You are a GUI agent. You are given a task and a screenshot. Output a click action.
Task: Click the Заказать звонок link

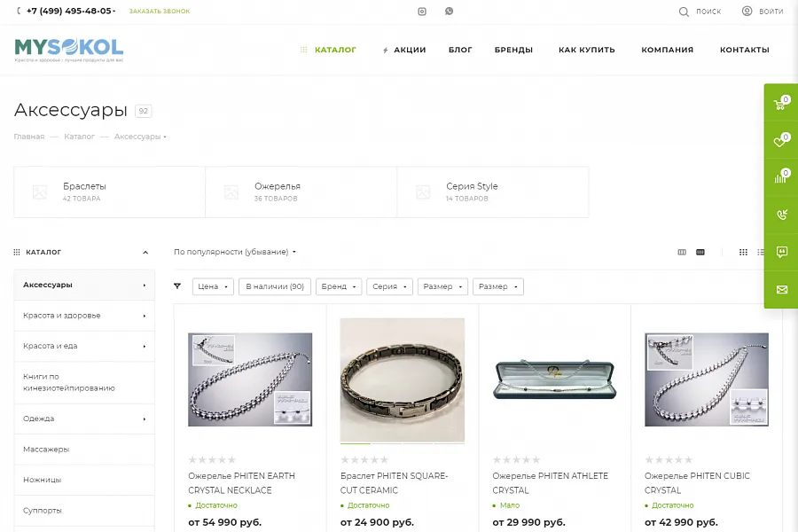[160, 12]
